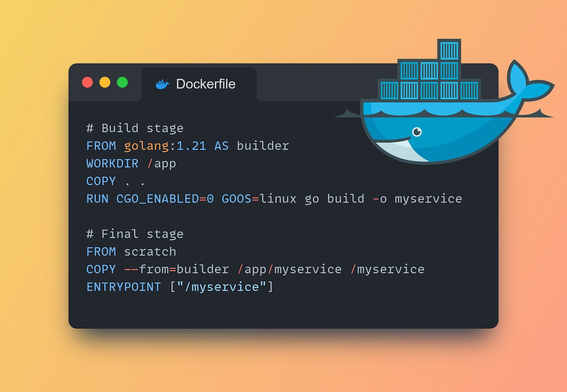The height and width of the screenshot is (392, 567).
Task: Click the "AS" keyword
Action: pyautogui.click(x=222, y=146)
